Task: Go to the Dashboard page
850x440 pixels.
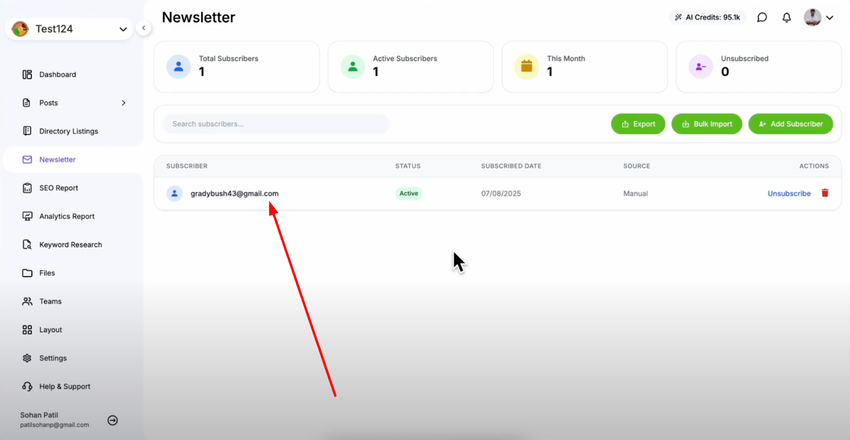Action: point(57,75)
